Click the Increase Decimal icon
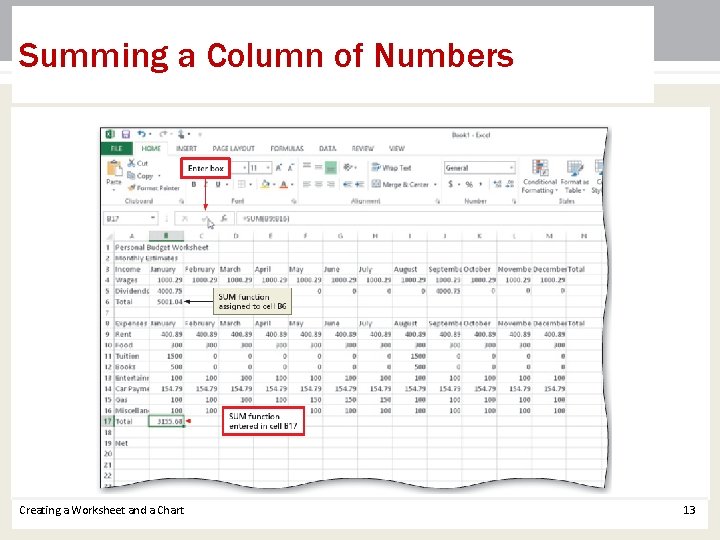Image resolution: width=720 pixels, height=540 pixels. 497,184
